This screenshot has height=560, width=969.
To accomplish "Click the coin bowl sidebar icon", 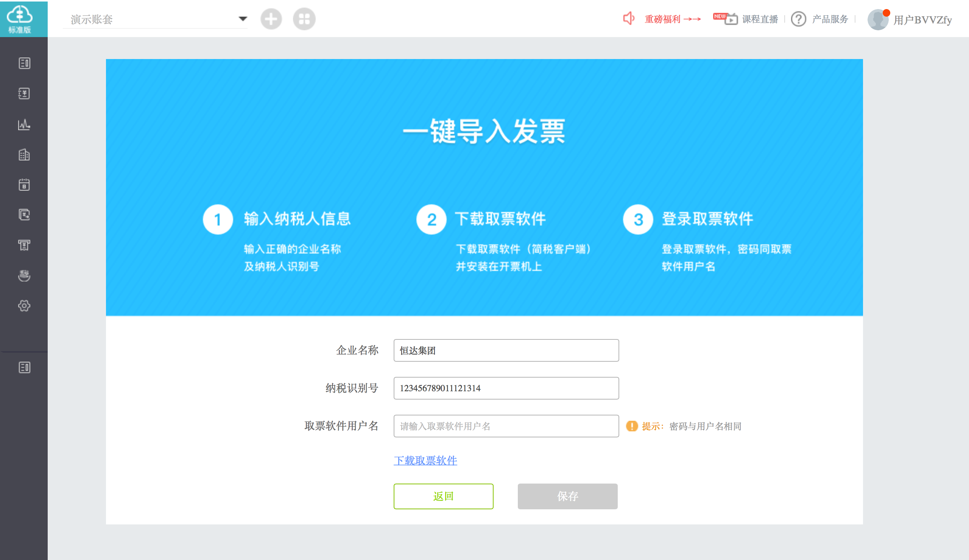I will pyautogui.click(x=24, y=275).
